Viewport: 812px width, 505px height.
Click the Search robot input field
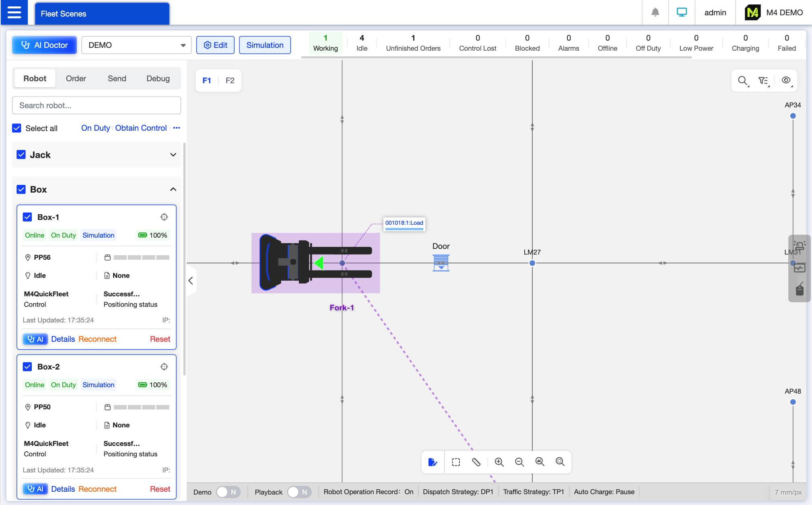point(97,105)
